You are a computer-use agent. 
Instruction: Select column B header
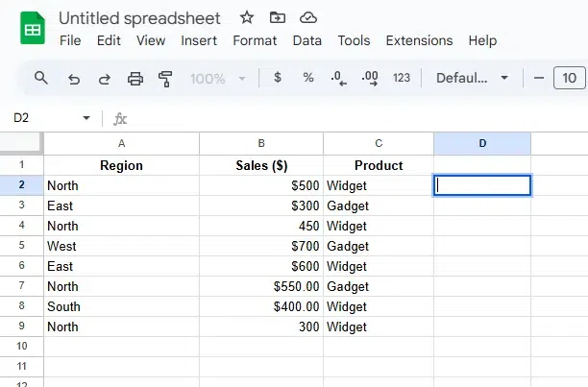coord(261,143)
